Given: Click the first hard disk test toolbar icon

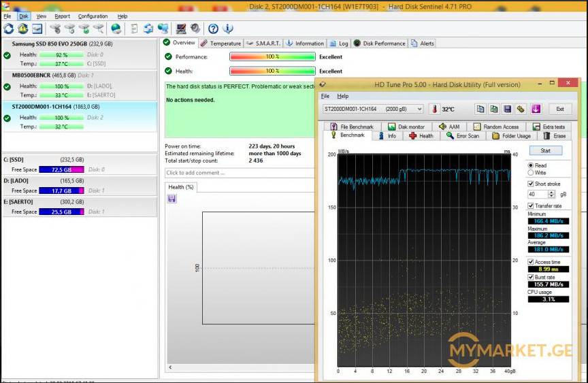Looking at the screenshot, I should (x=56, y=29).
